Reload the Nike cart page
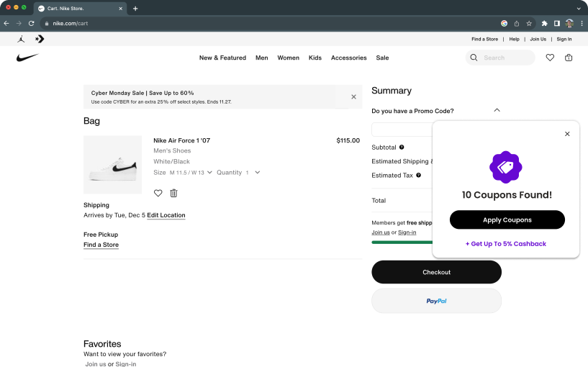This screenshot has width=588, height=367. click(32, 23)
